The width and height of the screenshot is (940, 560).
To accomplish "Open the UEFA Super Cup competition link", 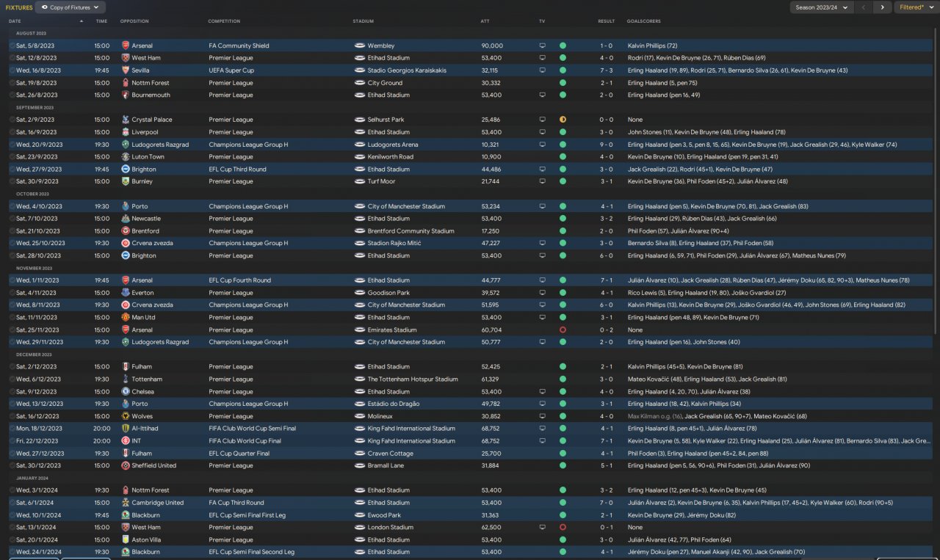I will click(231, 70).
